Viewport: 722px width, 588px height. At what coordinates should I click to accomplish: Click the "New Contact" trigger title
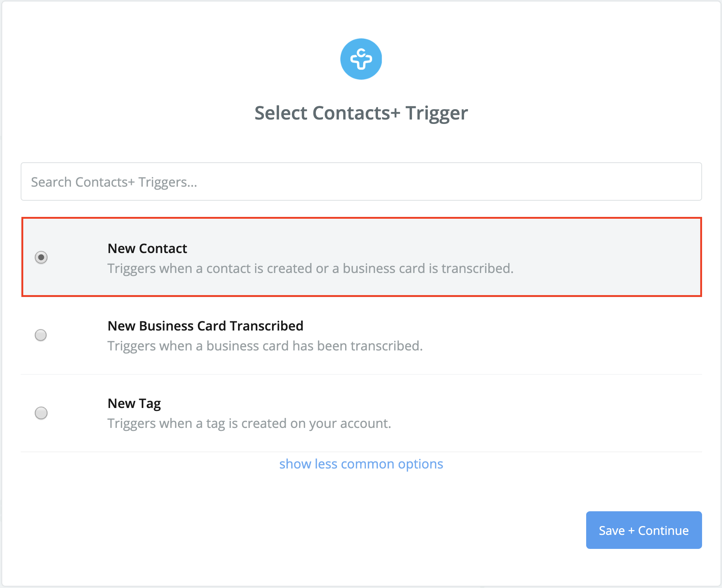coord(147,248)
